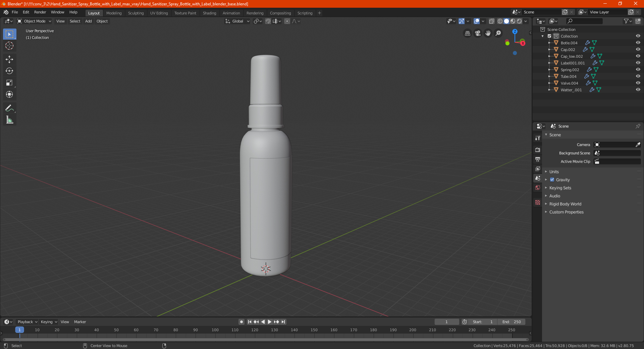
Task: Switch to the Modeling workspace tab
Action: click(x=114, y=13)
